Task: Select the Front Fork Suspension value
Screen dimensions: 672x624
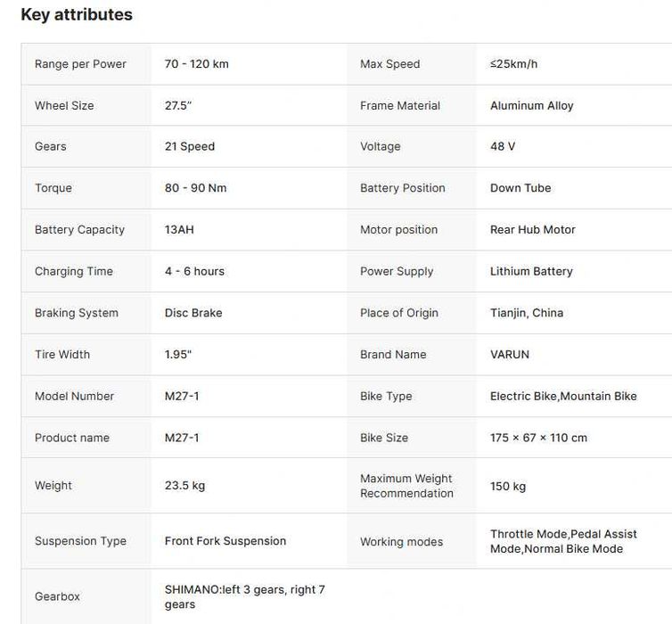Action: 225,541
